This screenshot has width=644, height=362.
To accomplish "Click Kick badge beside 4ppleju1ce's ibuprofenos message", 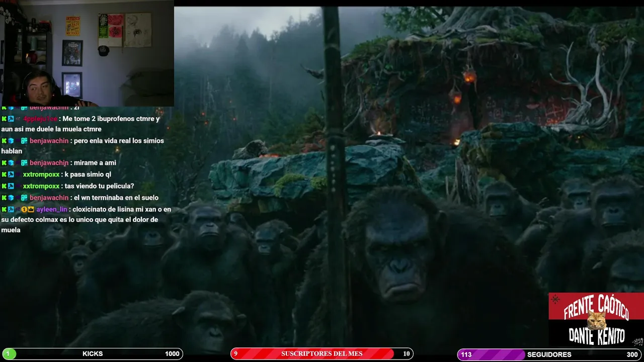I will [4, 119].
